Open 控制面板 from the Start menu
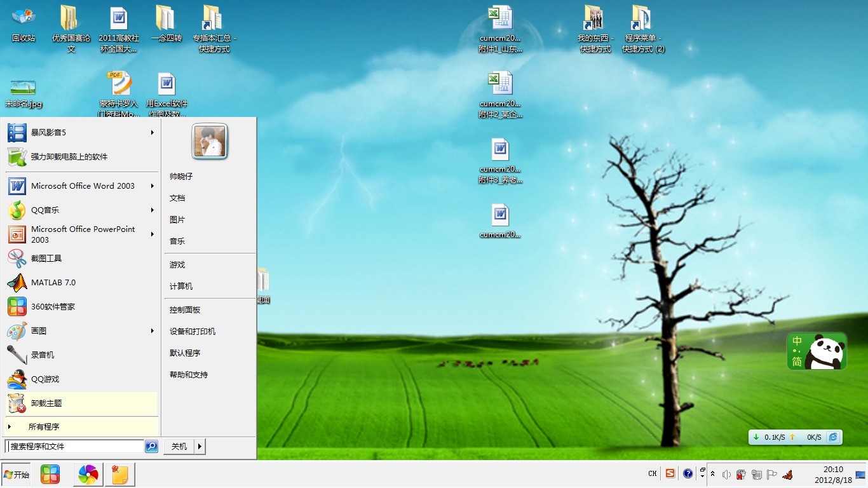The height and width of the screenshot is (488, 868). click(x=184, y=309)
